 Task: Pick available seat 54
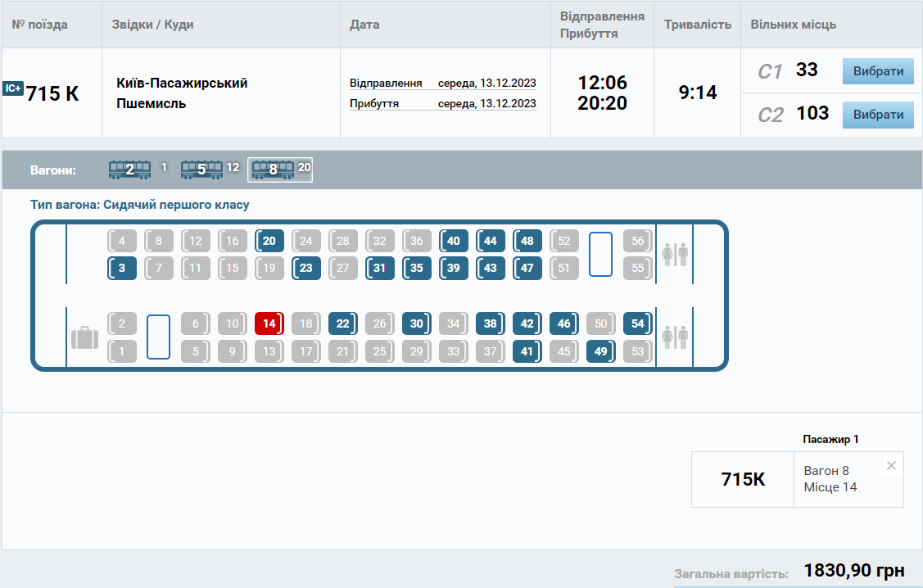click(x=637, y=323)
